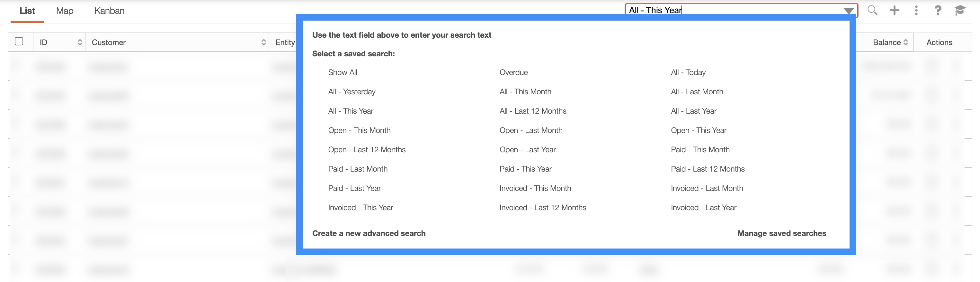
Task: Collapse the saved search dropdown arrow
Action: tap(848, 11)
